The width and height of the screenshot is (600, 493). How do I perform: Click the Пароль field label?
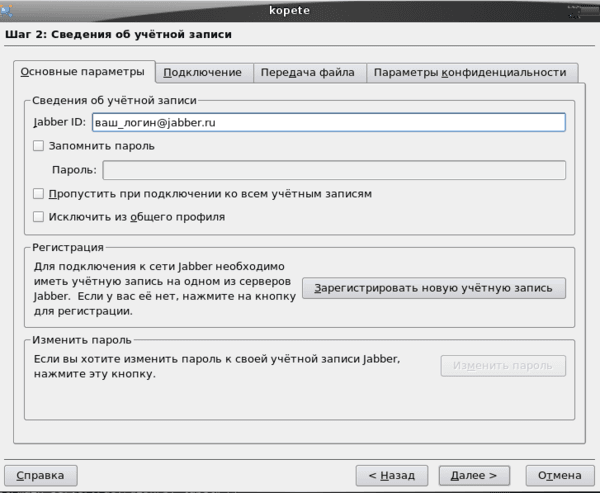click(x=74, y=170)
